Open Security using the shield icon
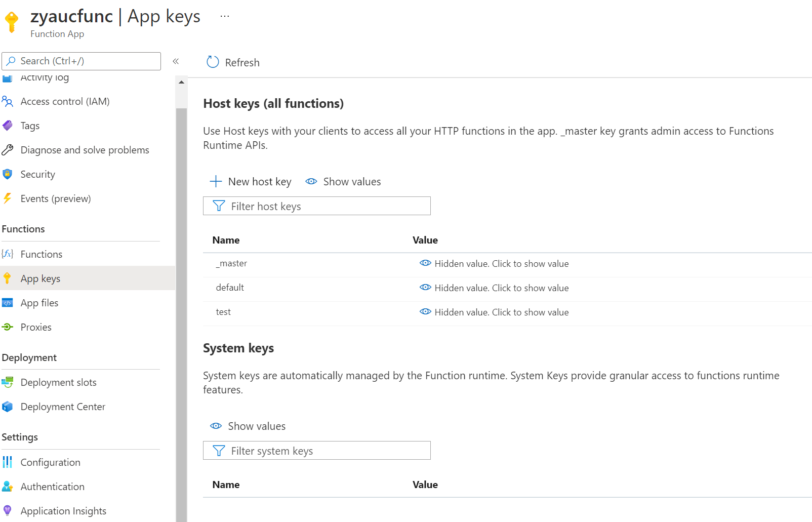The height and width of the screenshot is (522, 812). click(8, 174)
